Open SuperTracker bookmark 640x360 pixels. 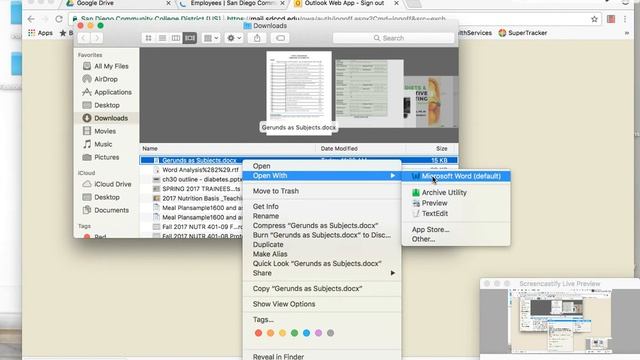coord(523,33)
